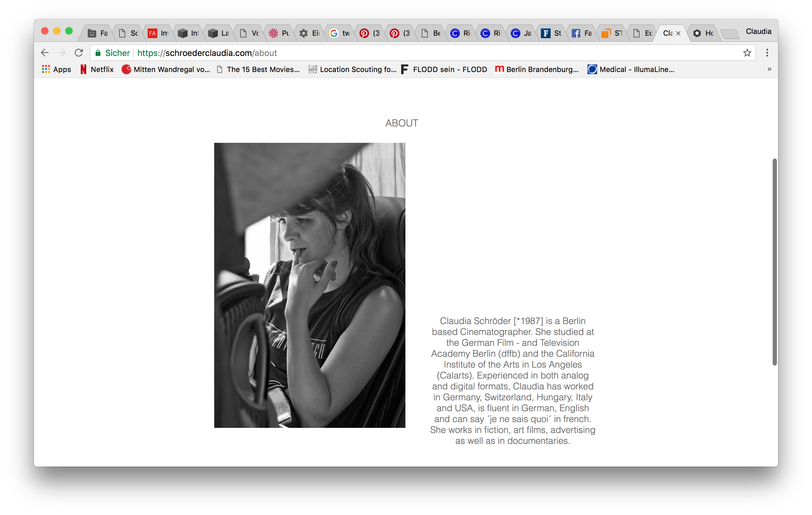Click the browser back arrow

(44, 53)
